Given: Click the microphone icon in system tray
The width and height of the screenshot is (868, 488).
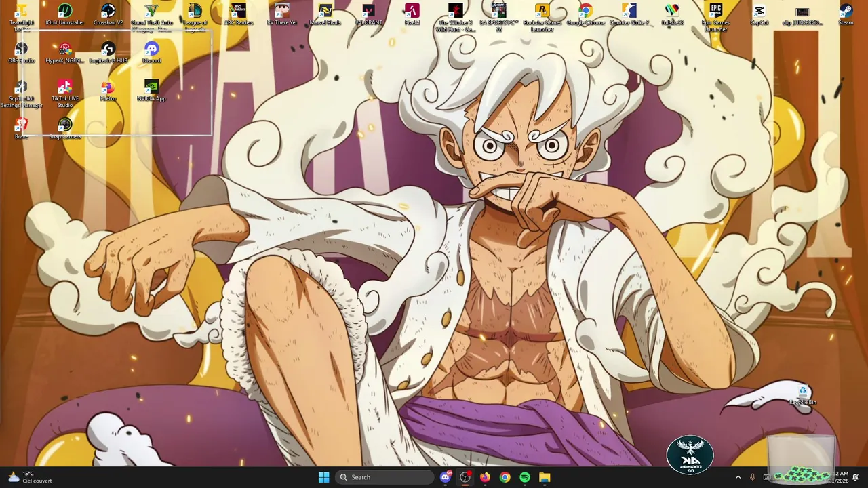Looking at the screenshot, I should [752, 477].
